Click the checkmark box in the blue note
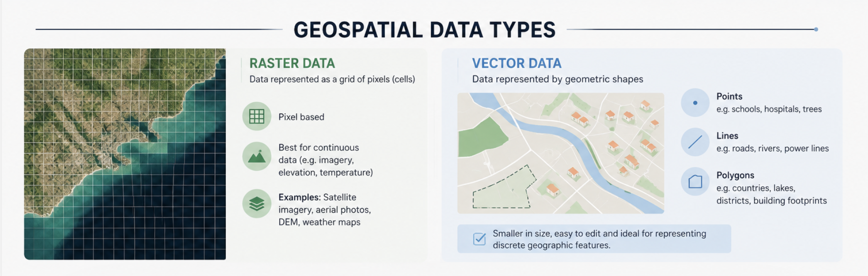868x276 pixels. pyautogui.click(x=479, y=239)
